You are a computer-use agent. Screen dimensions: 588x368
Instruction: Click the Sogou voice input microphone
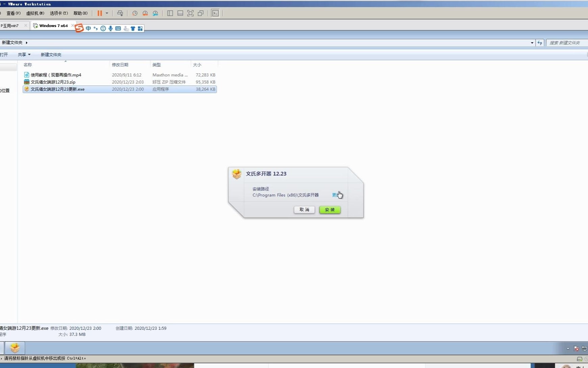pyautogui.click(x=111, y=28)
